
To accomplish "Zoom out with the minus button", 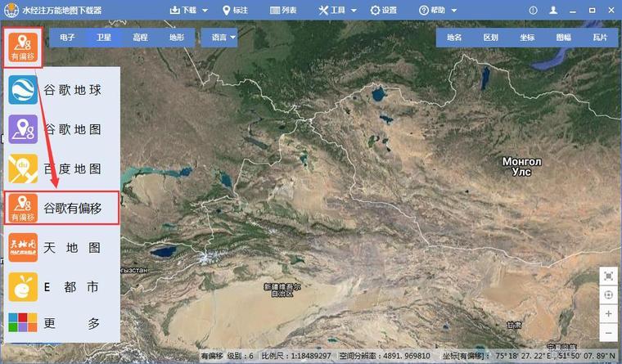I will [608, 333].
